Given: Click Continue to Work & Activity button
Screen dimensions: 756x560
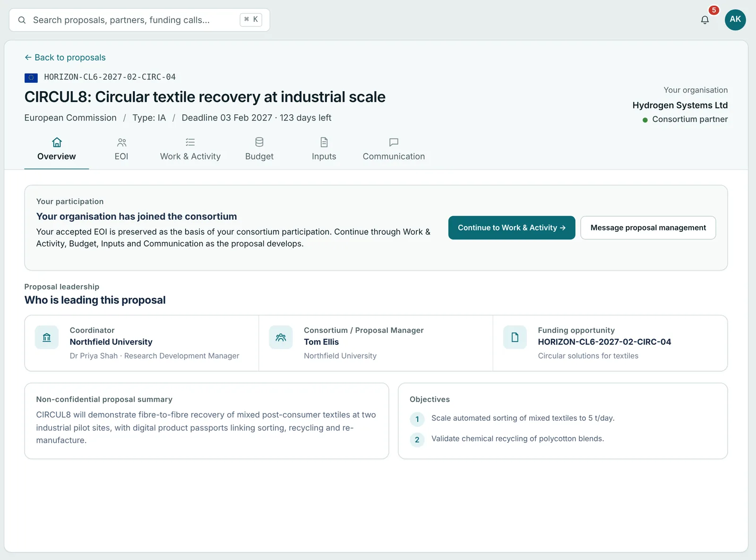Looking at the screenshot, I should 512,228.
